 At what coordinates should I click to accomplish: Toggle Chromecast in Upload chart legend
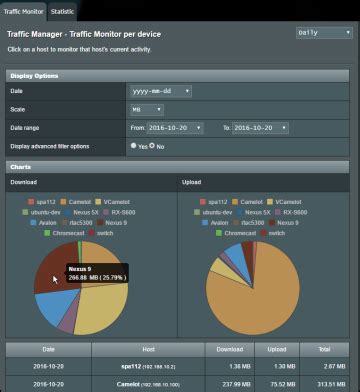[x=236, y=233]
